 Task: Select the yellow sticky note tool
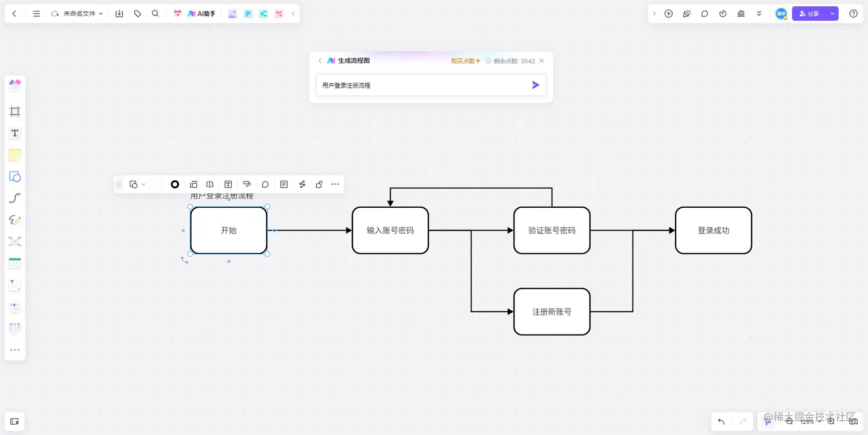pyautogui.click(x=15, y=155)
